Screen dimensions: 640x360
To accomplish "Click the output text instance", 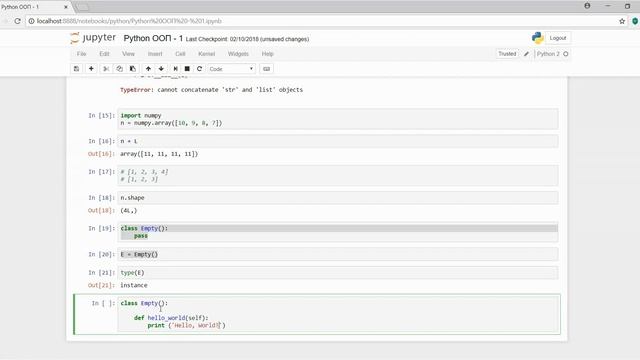I will tap(134, 285).
